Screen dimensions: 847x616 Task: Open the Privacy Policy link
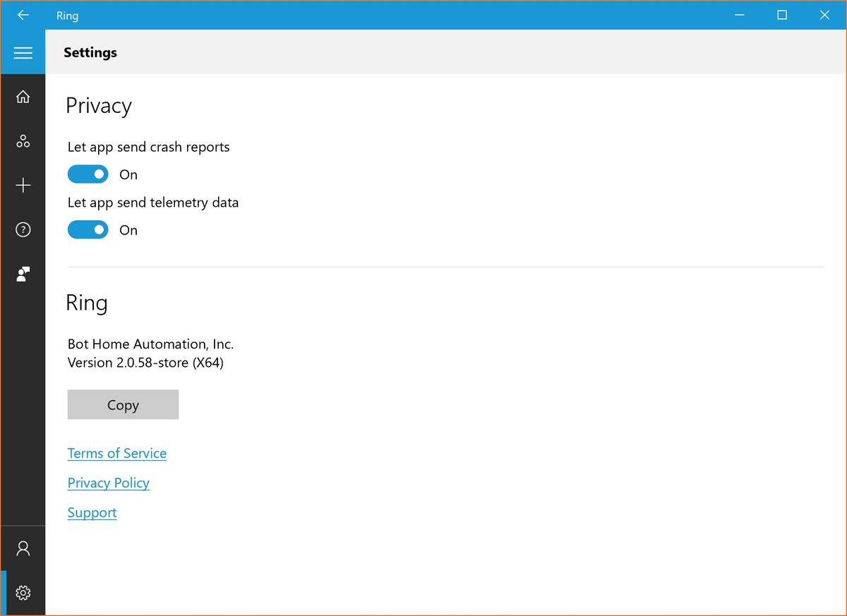(x=109, y=483)
